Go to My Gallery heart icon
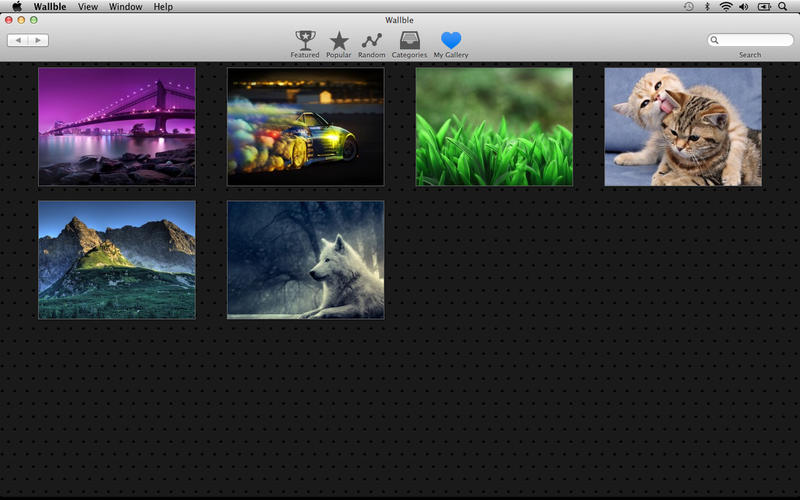The width and height of the screenshot is (800, 500). (x=451, y=42)
